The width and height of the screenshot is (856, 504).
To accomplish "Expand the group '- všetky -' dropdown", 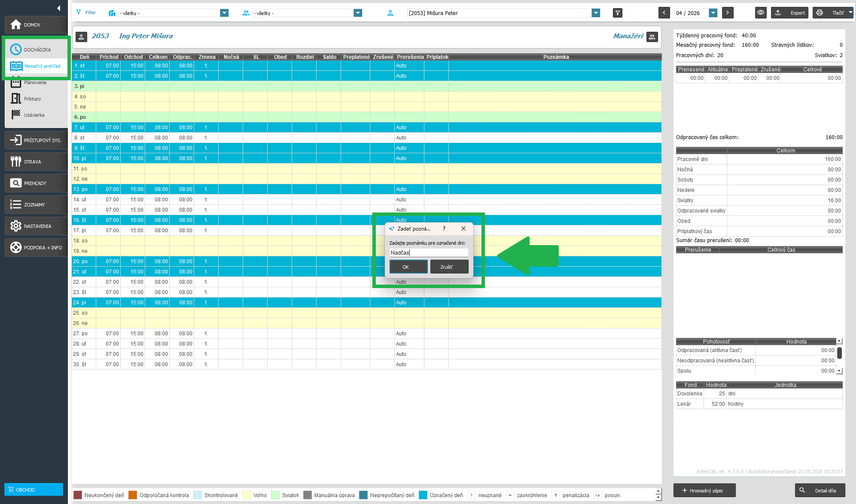I will pyautogui.click(x=358, y=13).
